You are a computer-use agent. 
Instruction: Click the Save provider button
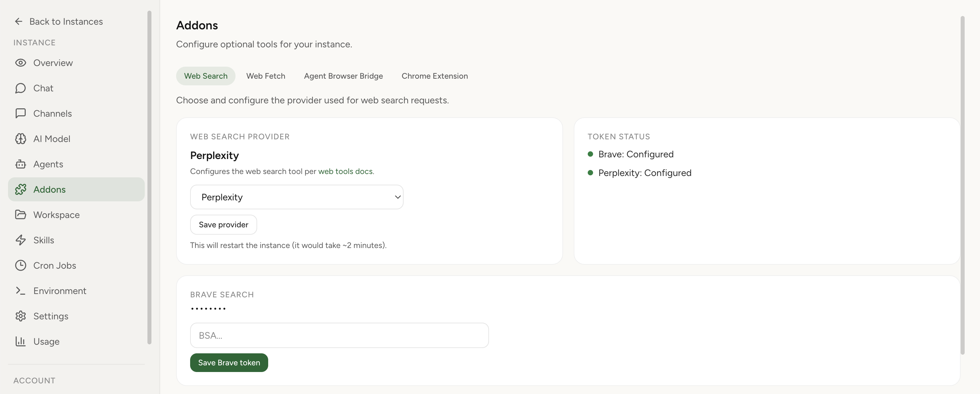pos(223,224)
